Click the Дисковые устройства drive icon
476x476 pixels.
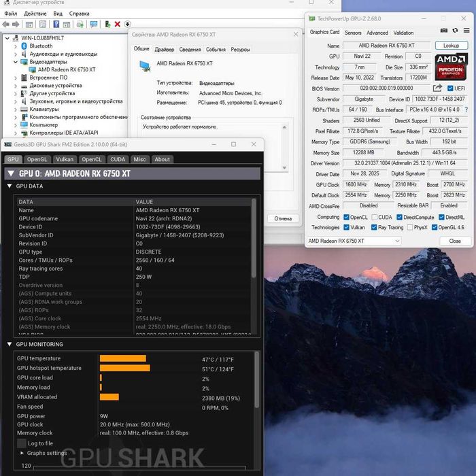[24, 86]
